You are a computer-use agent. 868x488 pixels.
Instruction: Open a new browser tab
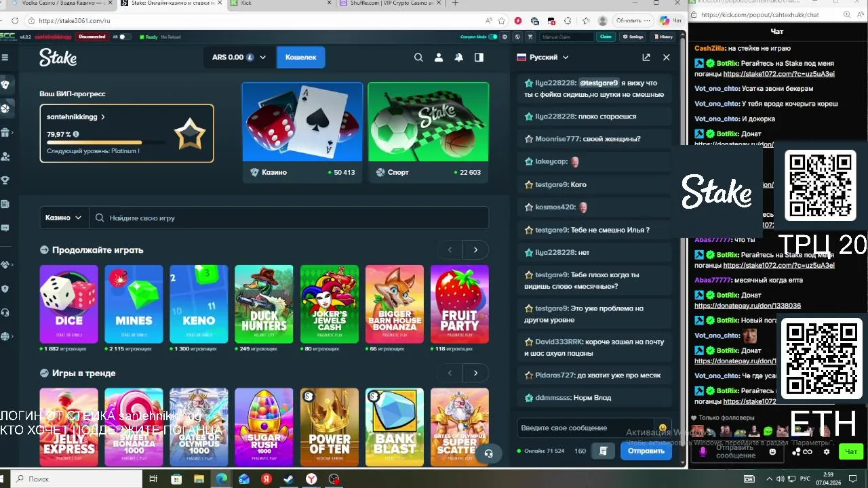click(x=455, y=3)
